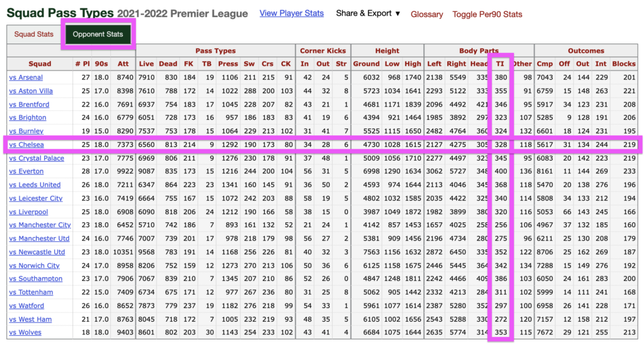Image resolution: width=644 pixels, height=347 pixels.
Task: Sort by the Off column header
Action: pos(564,64)
